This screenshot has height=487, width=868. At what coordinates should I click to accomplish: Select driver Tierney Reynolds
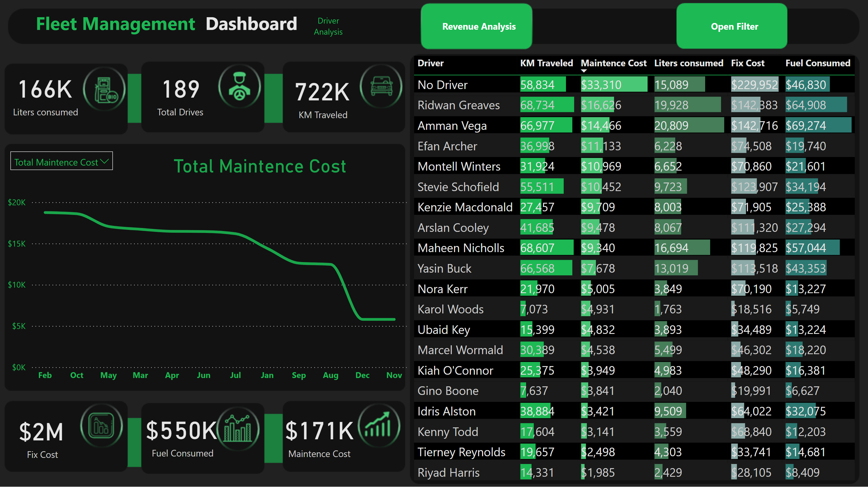[461, 452]
